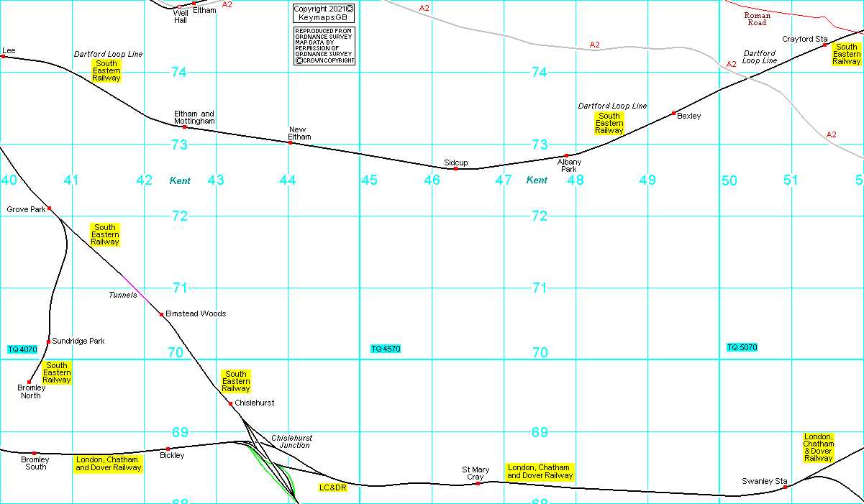Click the St Mary Cray station marker
The image size is (864, 504).
click(478, 483)
